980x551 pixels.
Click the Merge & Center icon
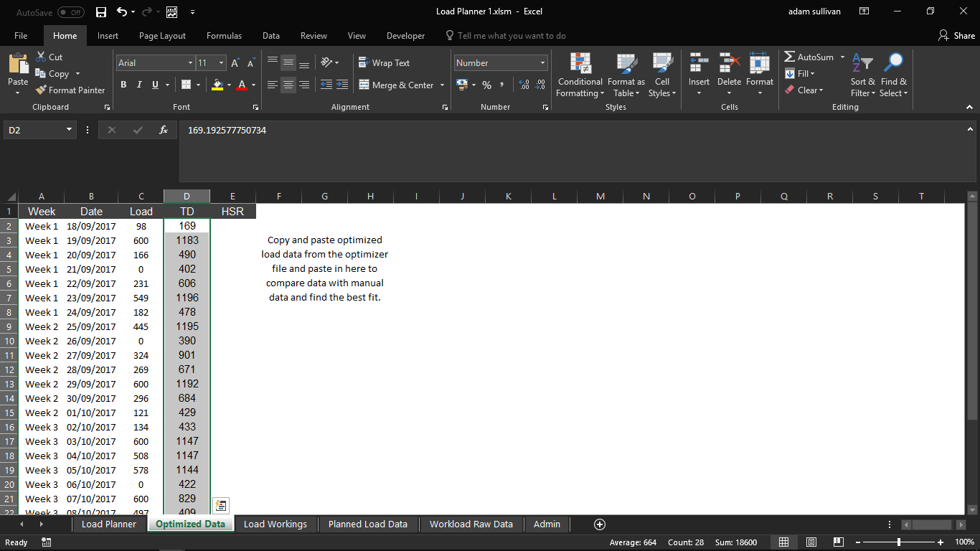click(365, 85)
